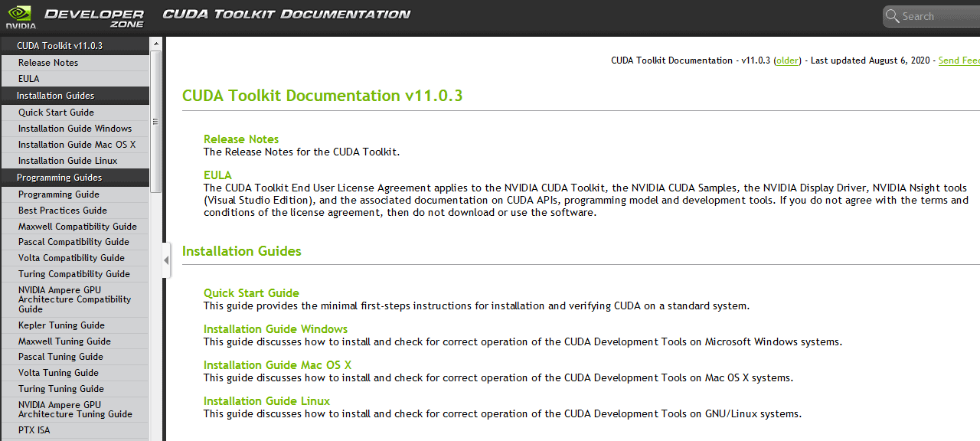This screenshot has width=980, height=441.
Task: Open Installation Guide Linux in the sidebar
Action: point(75,161)
